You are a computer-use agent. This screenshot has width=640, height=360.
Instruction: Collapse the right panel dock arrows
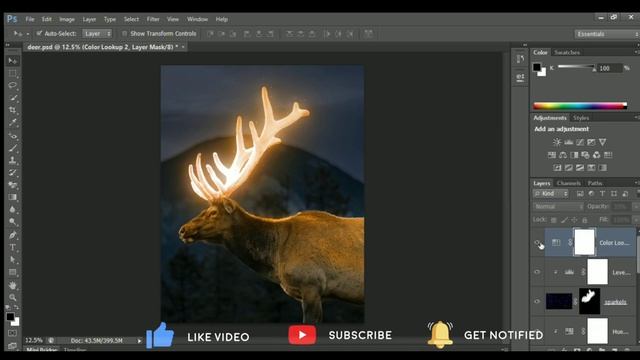coord(525,45)
